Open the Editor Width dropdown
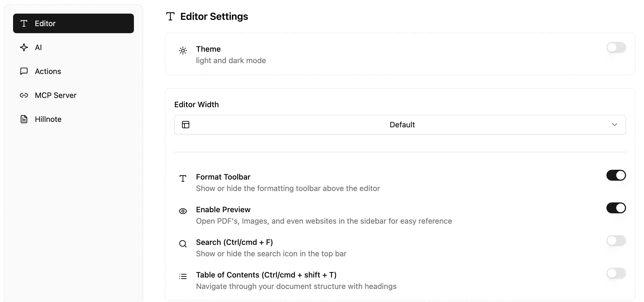The image size is (644, 302). point(400,125)
